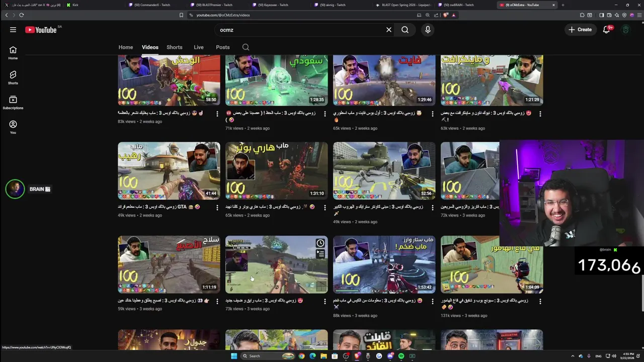Open more options for the 65k views, 2 weeks ago video
The image size is (644, 362).
433,114
